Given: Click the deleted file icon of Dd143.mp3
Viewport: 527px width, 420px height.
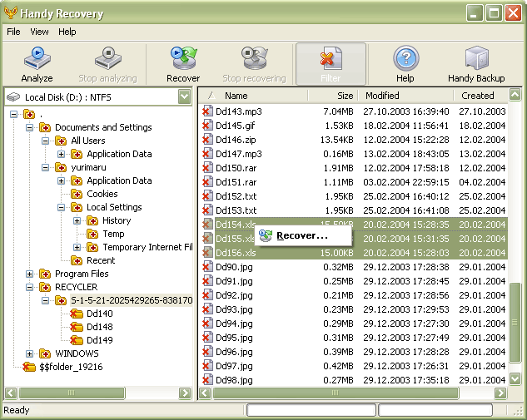Looking at the screenshot, I should [x=207, y=111].
